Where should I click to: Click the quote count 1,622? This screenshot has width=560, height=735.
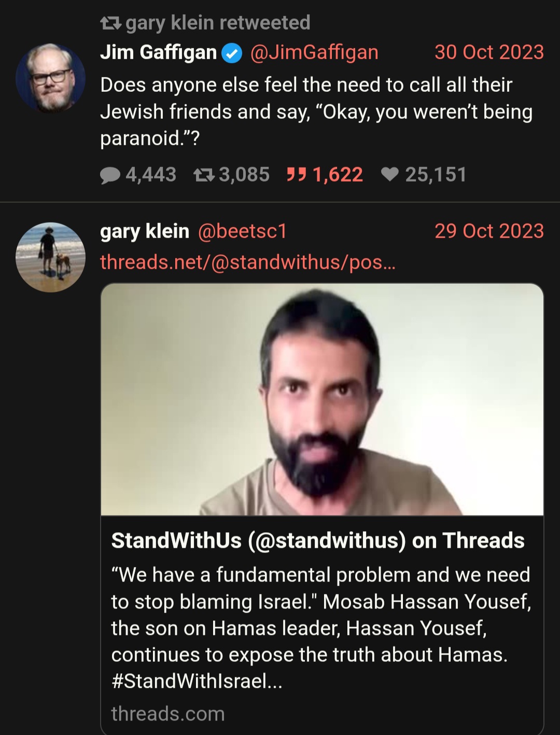pos(338,175)
